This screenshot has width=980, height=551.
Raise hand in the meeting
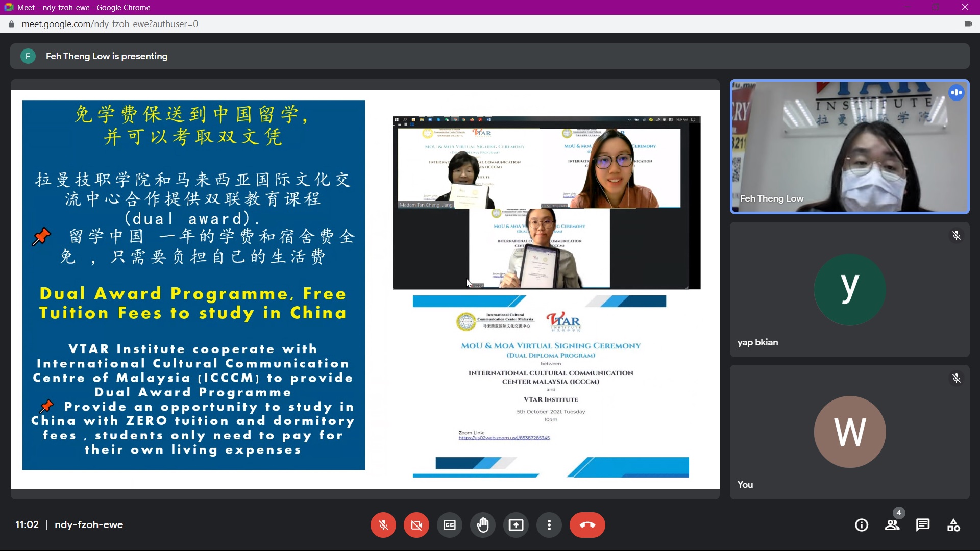(x=483, y=525)
